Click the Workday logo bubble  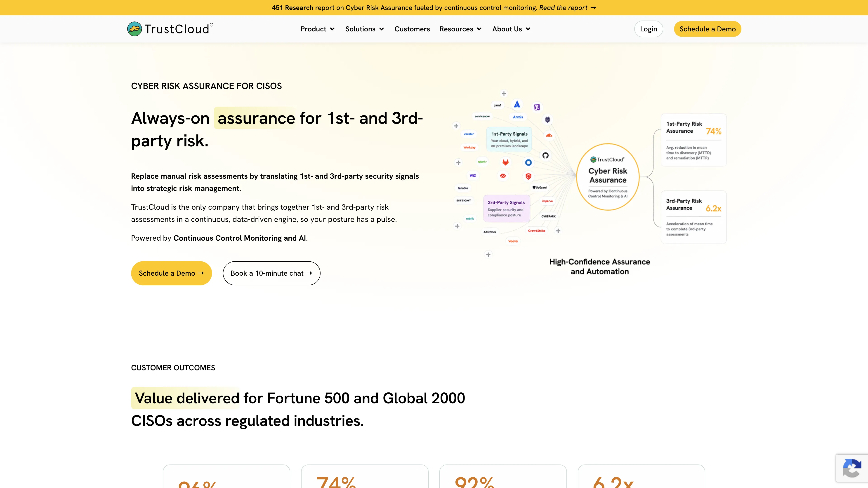pos(469,148)
